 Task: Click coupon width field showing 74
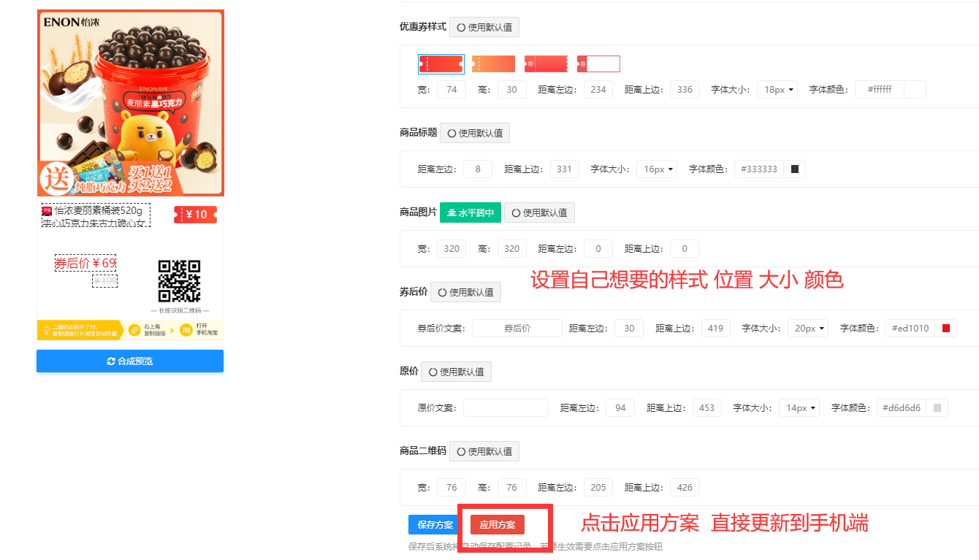click(452, 90)
